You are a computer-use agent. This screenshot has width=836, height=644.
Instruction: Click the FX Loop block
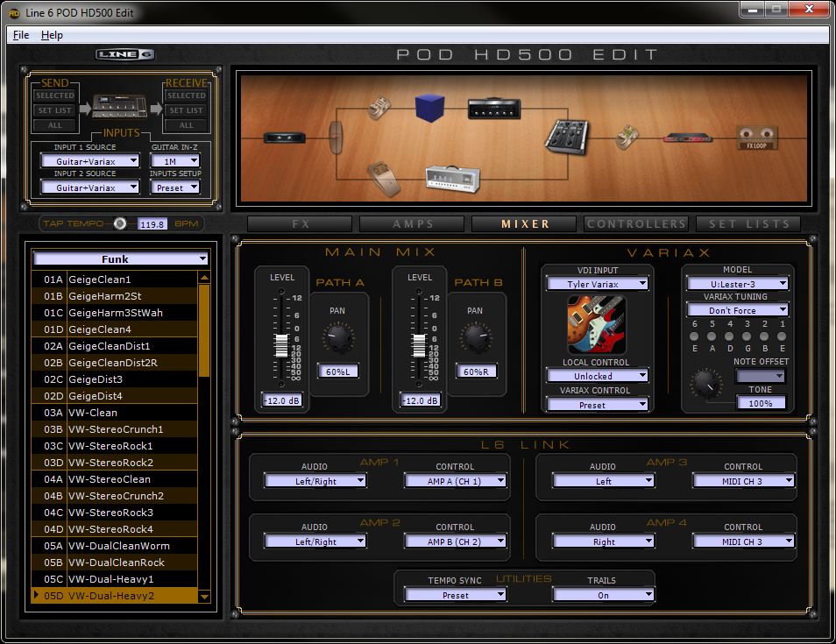pyautogui.click(x=756, y=138)
